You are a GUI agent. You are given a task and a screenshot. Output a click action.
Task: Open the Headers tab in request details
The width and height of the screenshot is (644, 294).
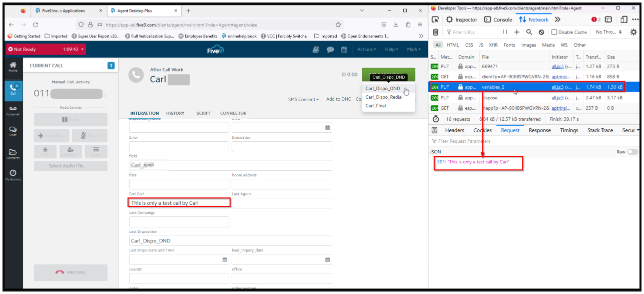(x=455, y=130)
